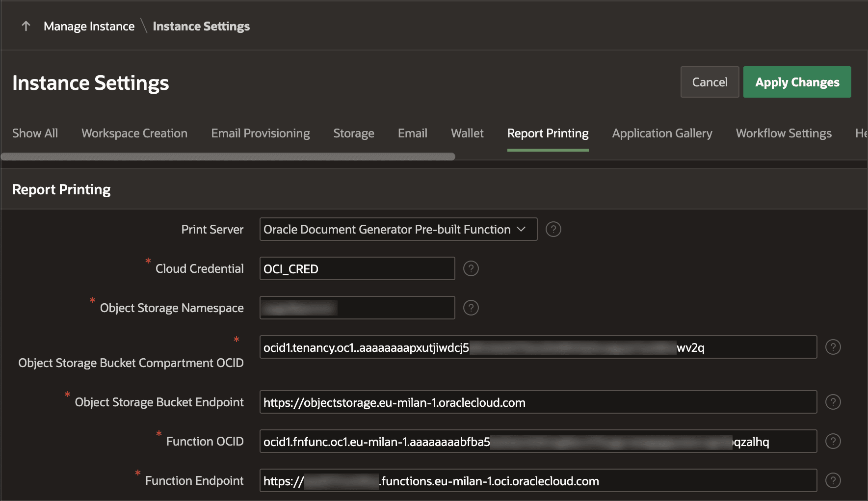Select the Report Printing tab
The height and width of the screenshot is (501, 868).
548,133
